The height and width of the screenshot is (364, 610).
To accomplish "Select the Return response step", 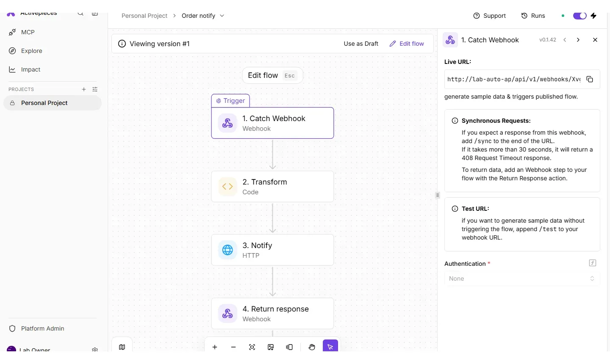I will pyautogui.click(x=272, y=313).
